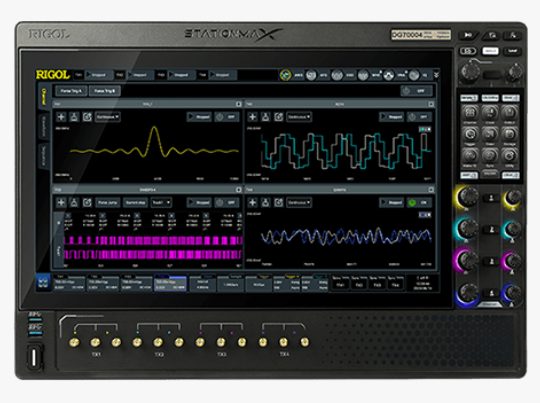Click the hardware Output keypad button
This screenshot has height=403, width=540.
point(510,112)
